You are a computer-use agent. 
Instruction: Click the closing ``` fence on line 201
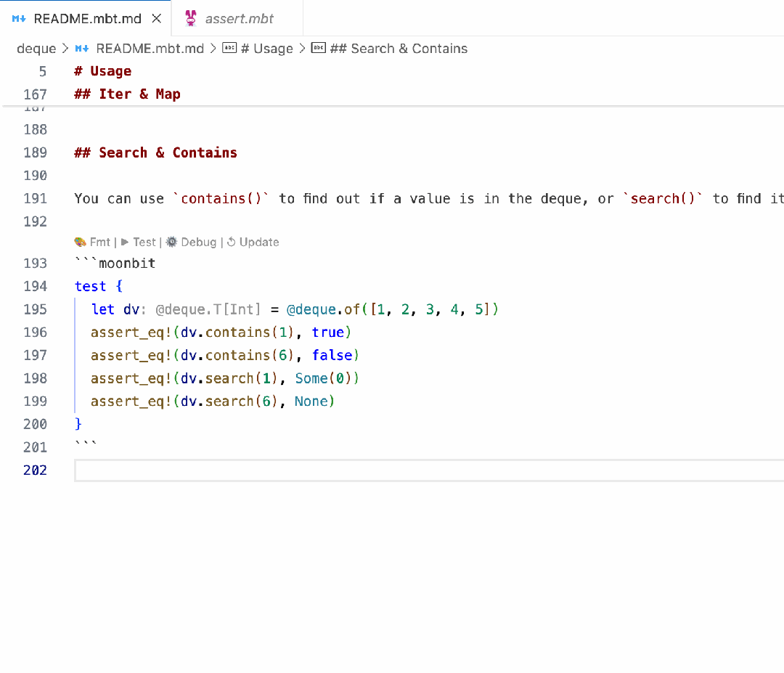click(x=86, y=445)
